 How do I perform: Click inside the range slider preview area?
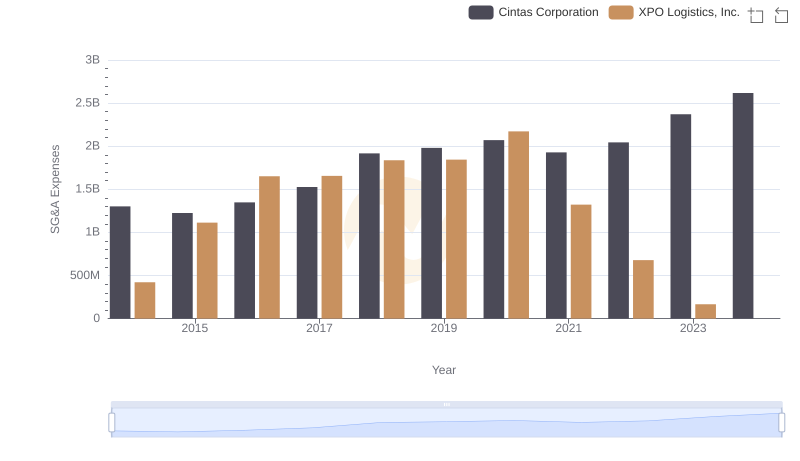coord(446,423)
